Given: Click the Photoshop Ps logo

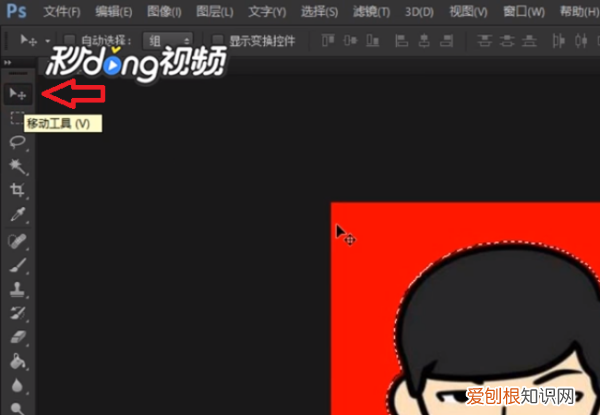Looking at the screenshot, I should pos(16,11).
